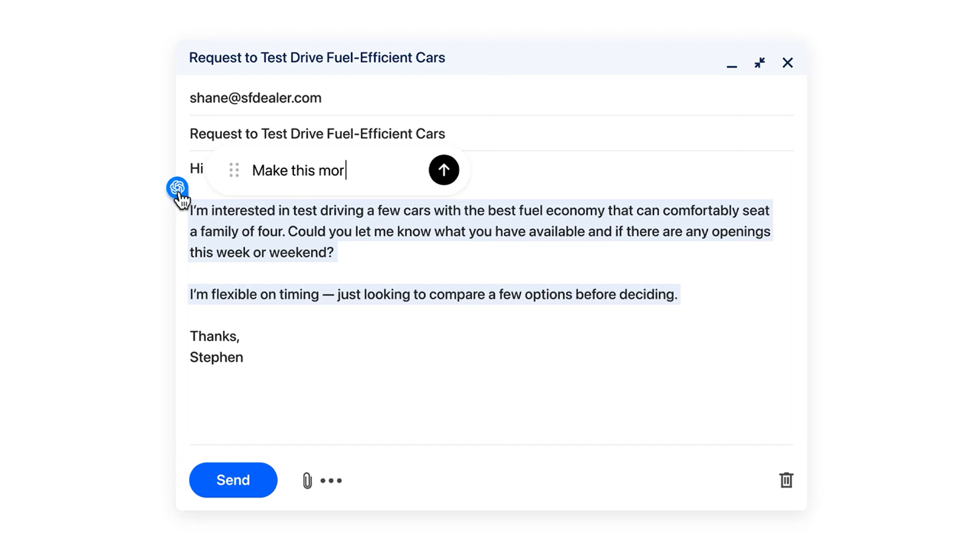Minimize the email compose window

[x=731, y=64]
